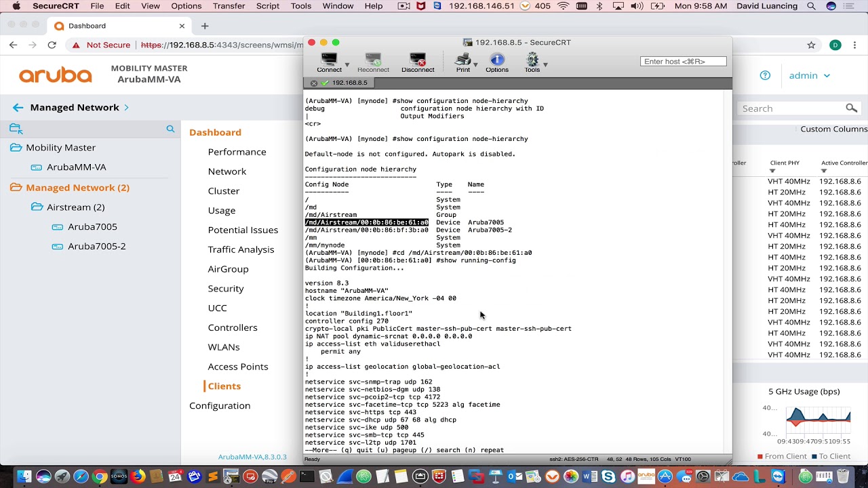
Task: Click the help question mark icon
Action: (765, 75)
